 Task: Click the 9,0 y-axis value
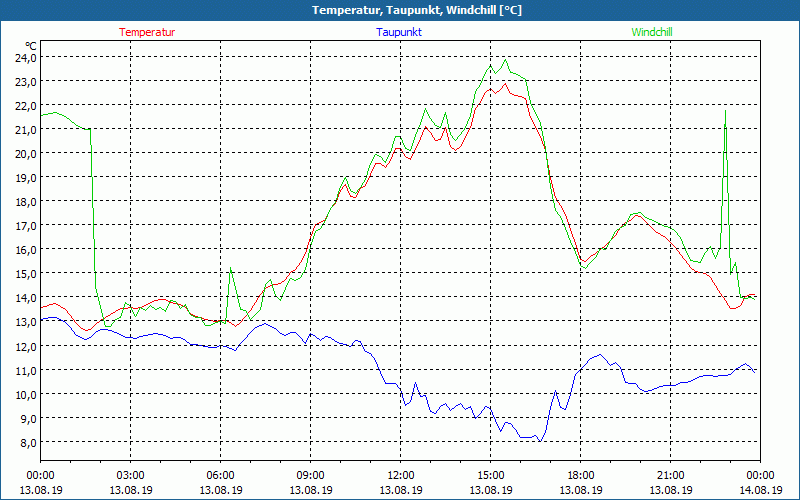[28, 418]
